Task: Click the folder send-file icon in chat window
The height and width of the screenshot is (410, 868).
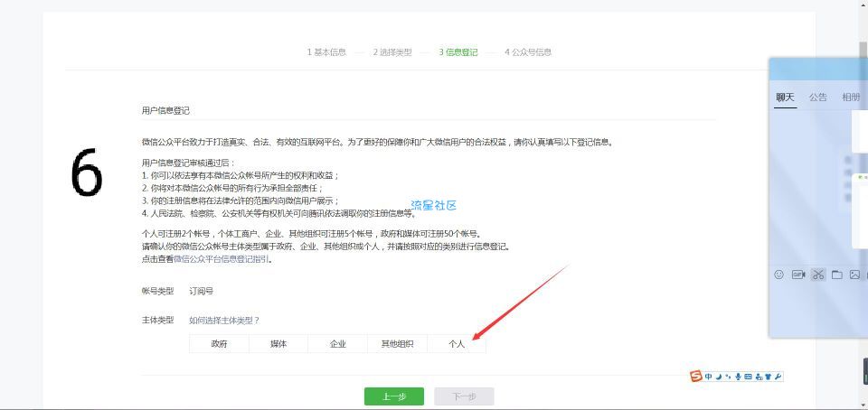Action: pos(837,275)
